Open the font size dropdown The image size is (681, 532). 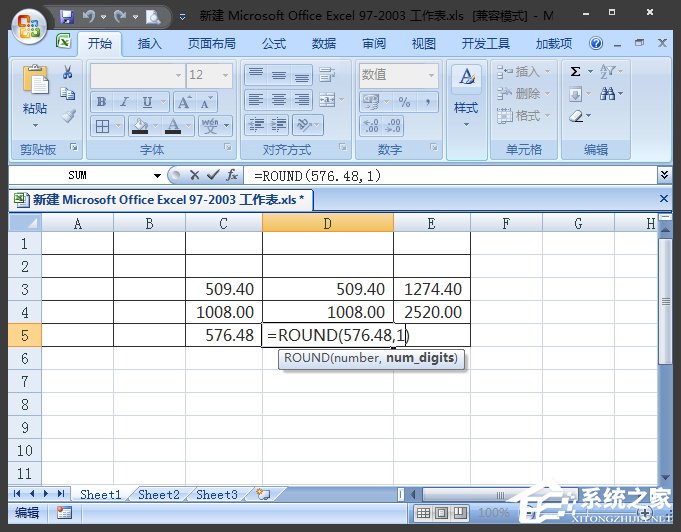pos(225,75)
